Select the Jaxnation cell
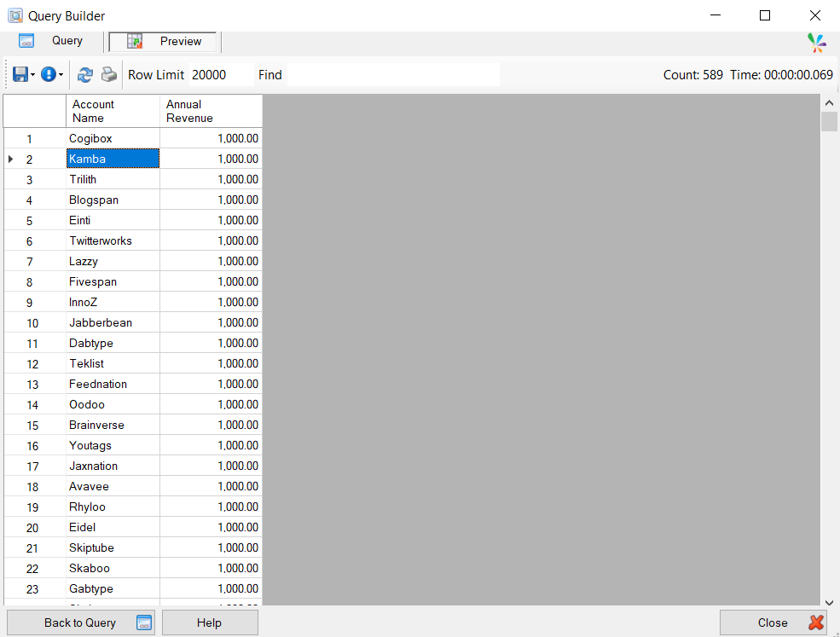Viewport: 840px width, 637px height. tap(113, 466)
